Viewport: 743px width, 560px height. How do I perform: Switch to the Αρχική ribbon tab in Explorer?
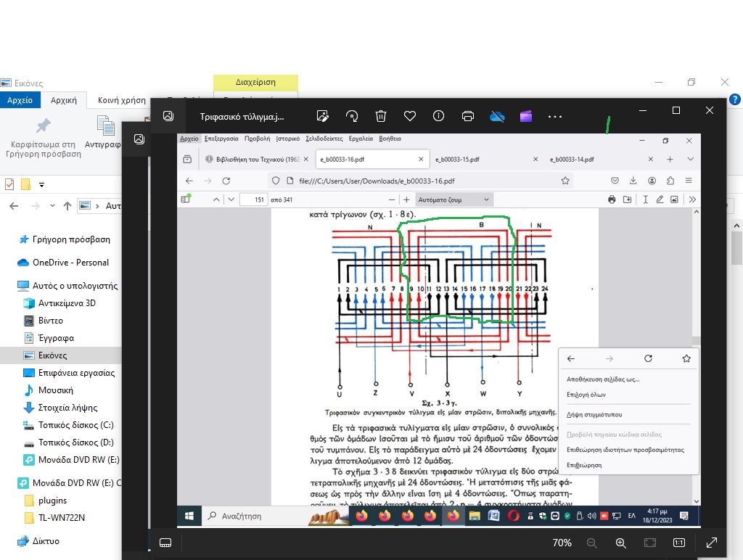point(64,100)
